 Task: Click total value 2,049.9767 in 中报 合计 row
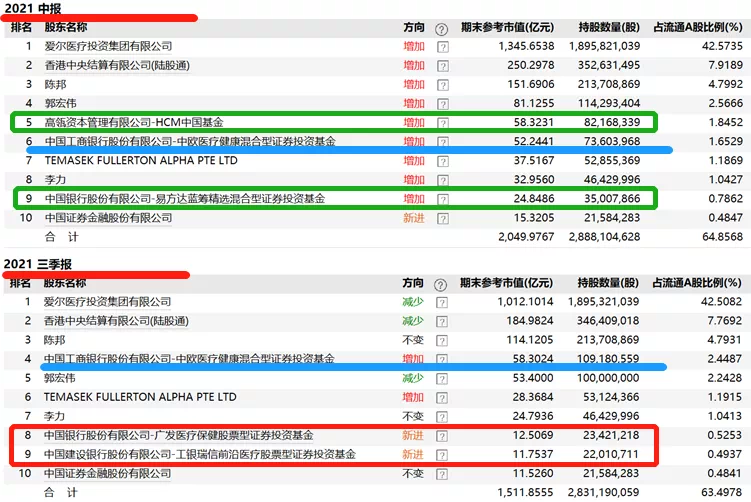tap(526, 237)
